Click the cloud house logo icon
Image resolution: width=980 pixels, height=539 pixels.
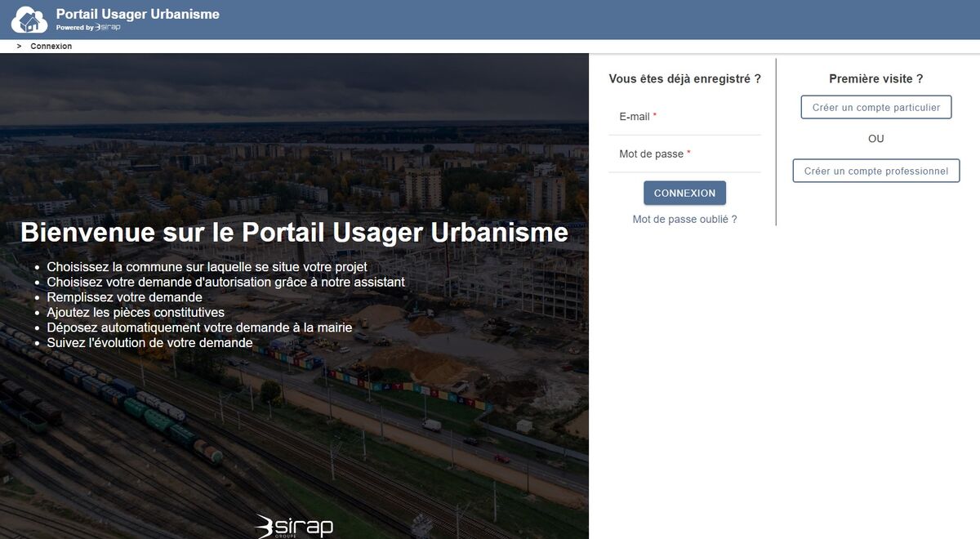29,20
